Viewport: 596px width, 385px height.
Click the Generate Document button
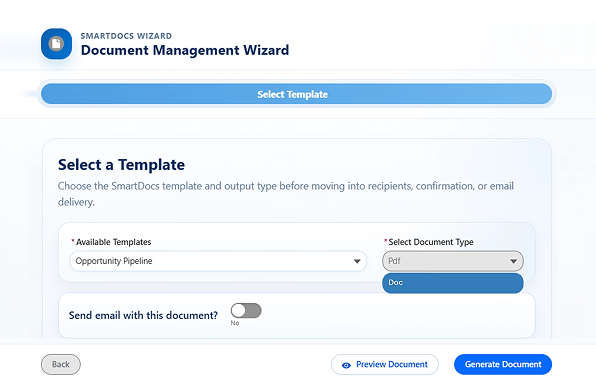pyautogui.click(x=503, y=364)
